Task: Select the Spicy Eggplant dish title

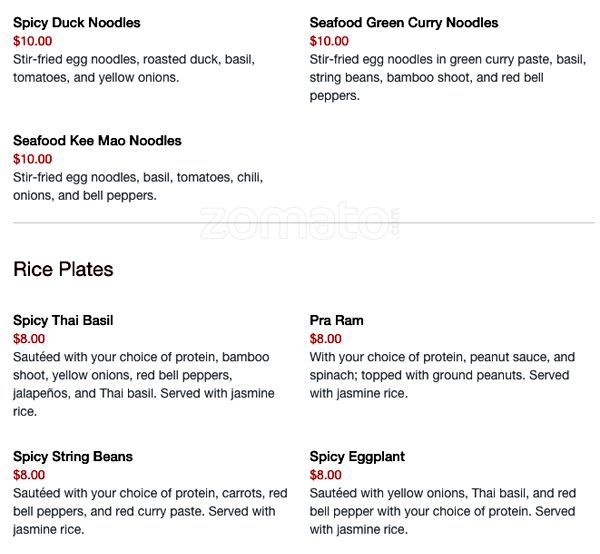Action: click(357, 456)
